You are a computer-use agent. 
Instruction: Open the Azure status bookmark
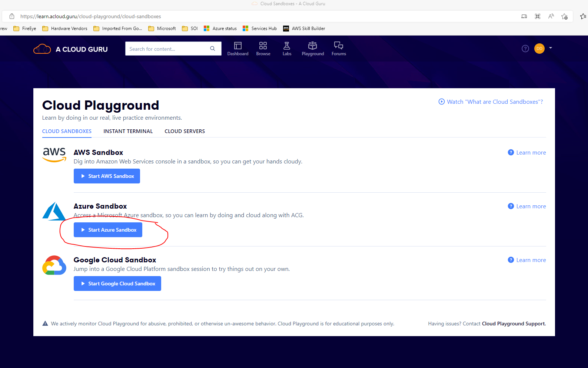click(220, 29)
